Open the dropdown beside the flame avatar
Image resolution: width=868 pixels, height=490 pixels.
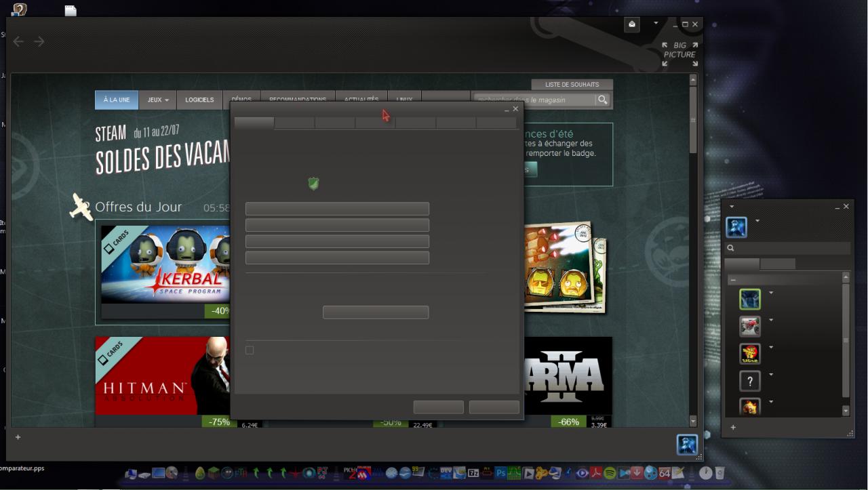click(x=771, y=401)
